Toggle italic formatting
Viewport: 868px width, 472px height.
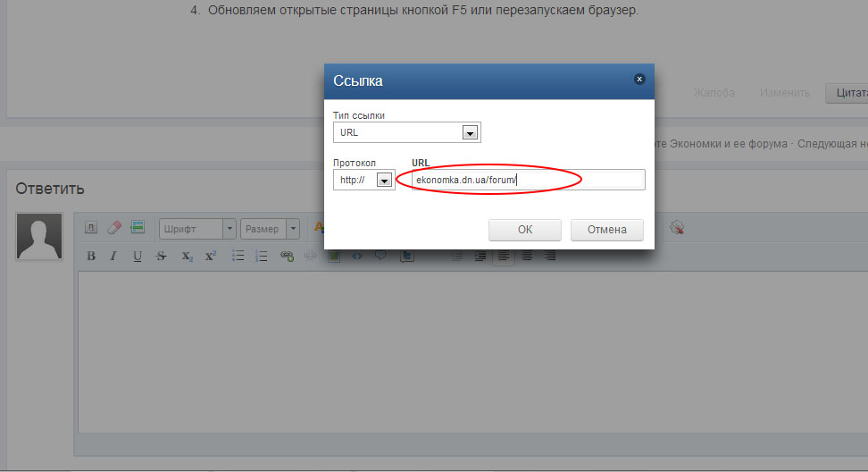click(113, 256)
